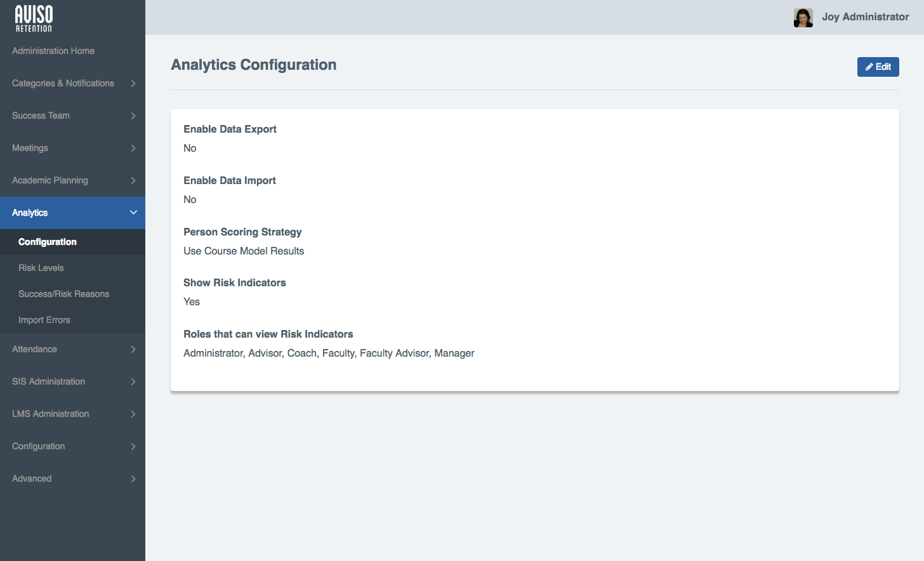Open LMS Administration menu
The height and width of the screenshot is (561, 924).
51,414
